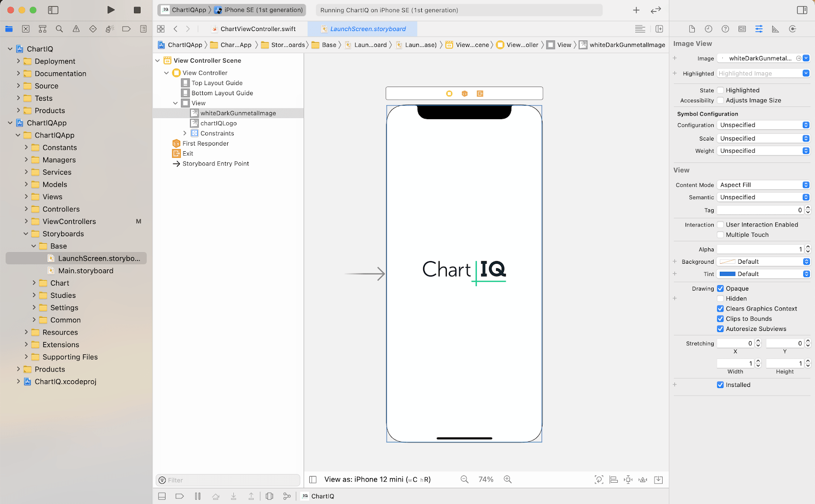Open the Quick Help inspector
815x504 pixels.
pyautogui.click(x=725, y=29)
